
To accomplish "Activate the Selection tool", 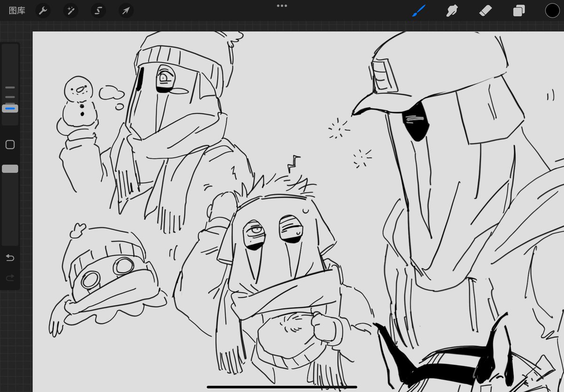I will (98, 10).
